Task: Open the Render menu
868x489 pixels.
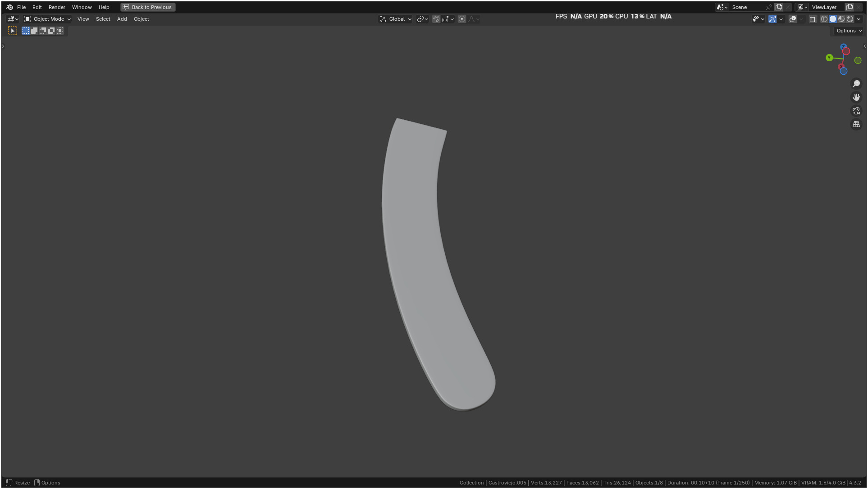Action: 57,7
